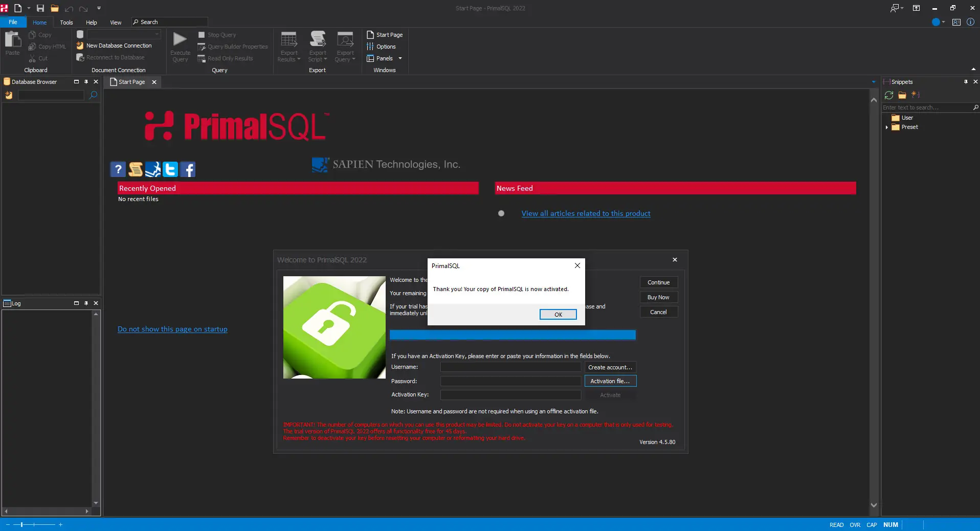Open the database selection combo box
The height and width of the screenshot is (531, 980).
click(x=123, y=34)
